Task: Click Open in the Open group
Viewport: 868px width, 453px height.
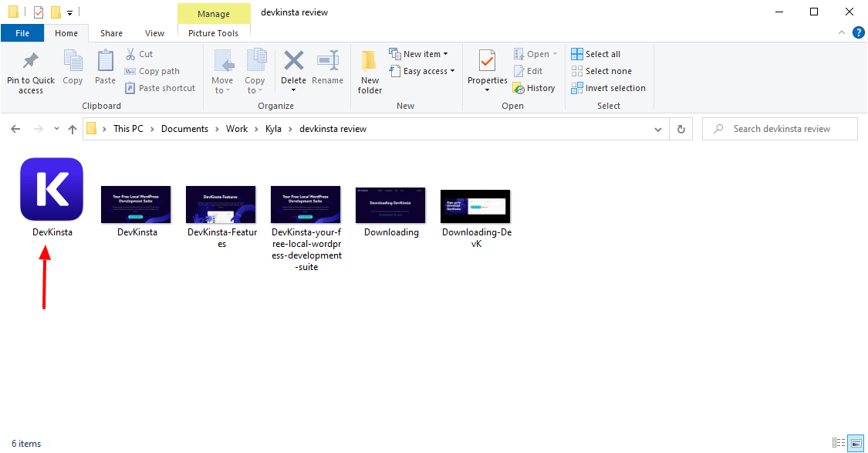Action: pos(532,54)
